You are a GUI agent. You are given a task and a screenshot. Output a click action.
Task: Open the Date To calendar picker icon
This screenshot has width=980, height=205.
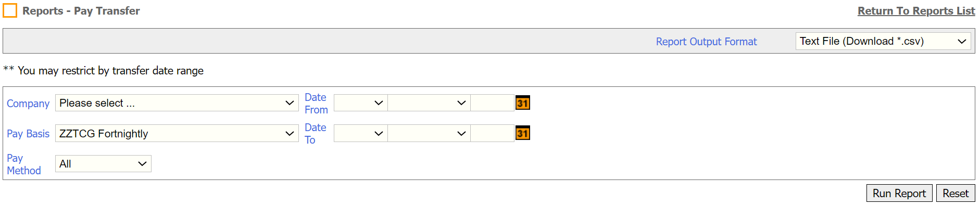click(x=522, y=133)
